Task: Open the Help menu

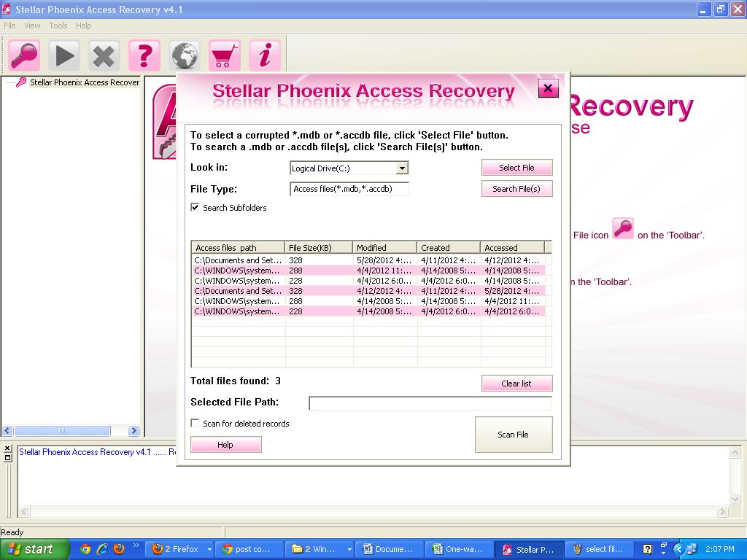Action: point(83,26)
